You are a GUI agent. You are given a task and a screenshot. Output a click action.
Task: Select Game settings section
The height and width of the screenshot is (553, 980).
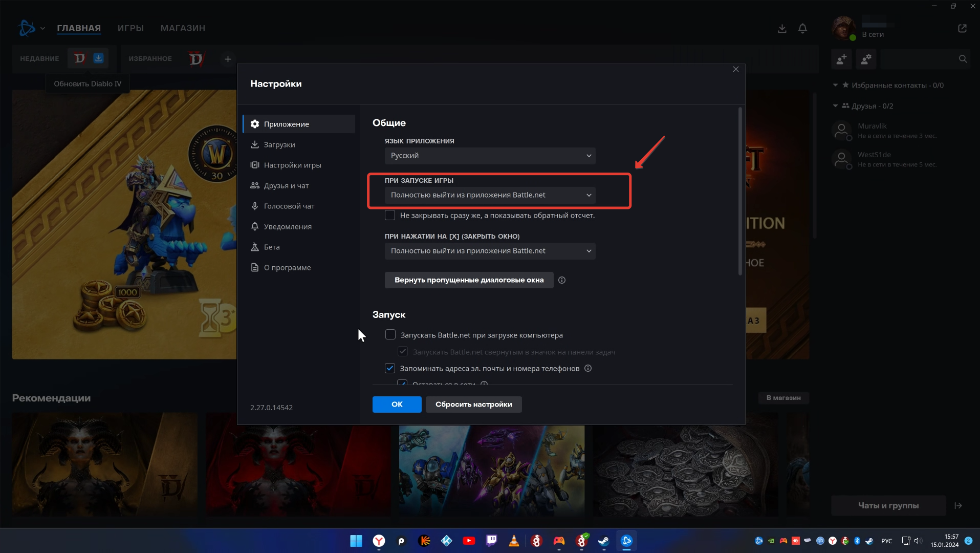(299, 165)
